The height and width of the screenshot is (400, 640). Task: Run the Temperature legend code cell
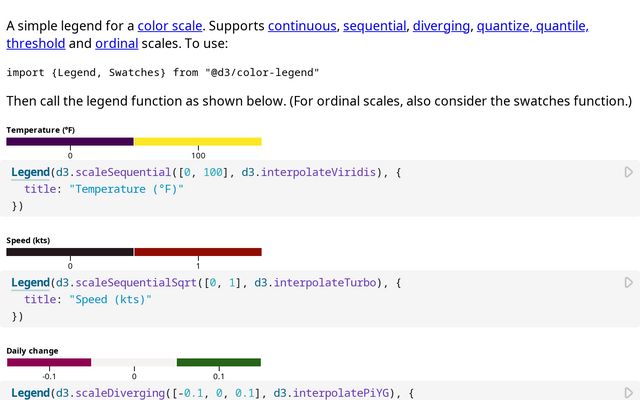pos(628,173)
